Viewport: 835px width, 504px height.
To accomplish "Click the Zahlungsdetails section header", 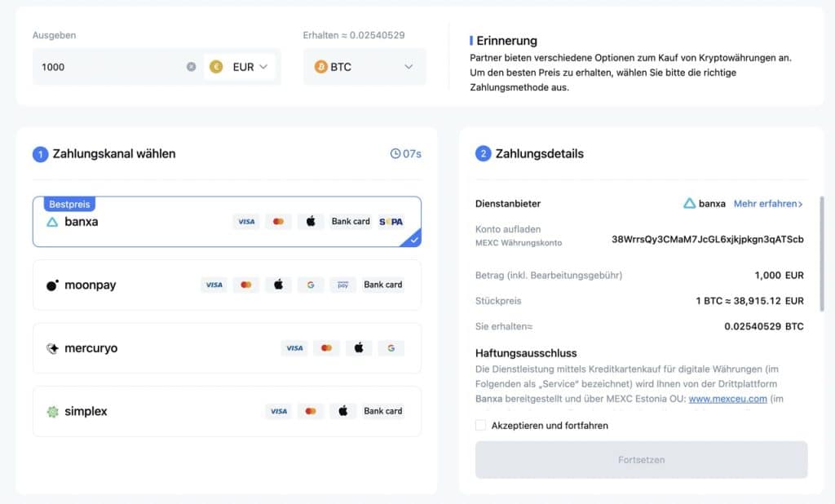I will tap(541, 153).
